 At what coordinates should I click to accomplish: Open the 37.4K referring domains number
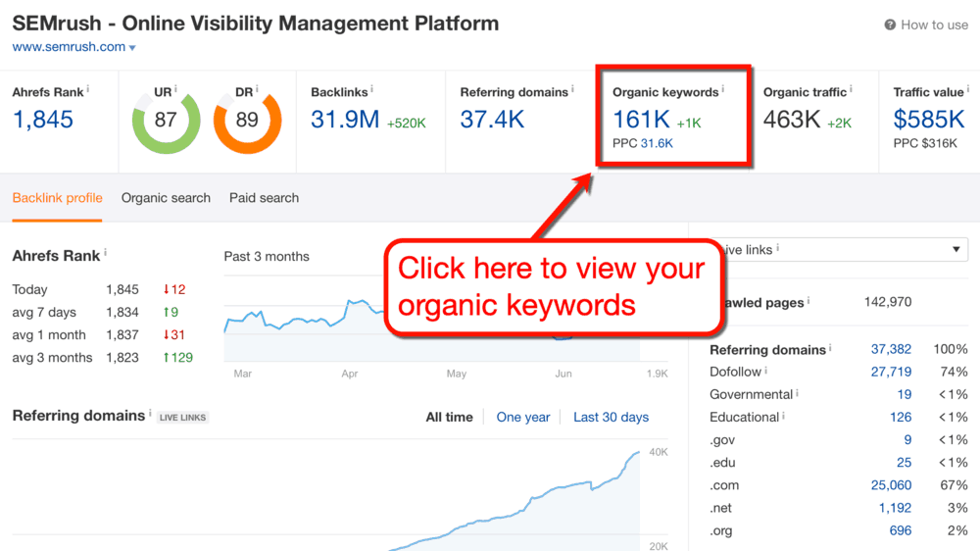[493, 120]
